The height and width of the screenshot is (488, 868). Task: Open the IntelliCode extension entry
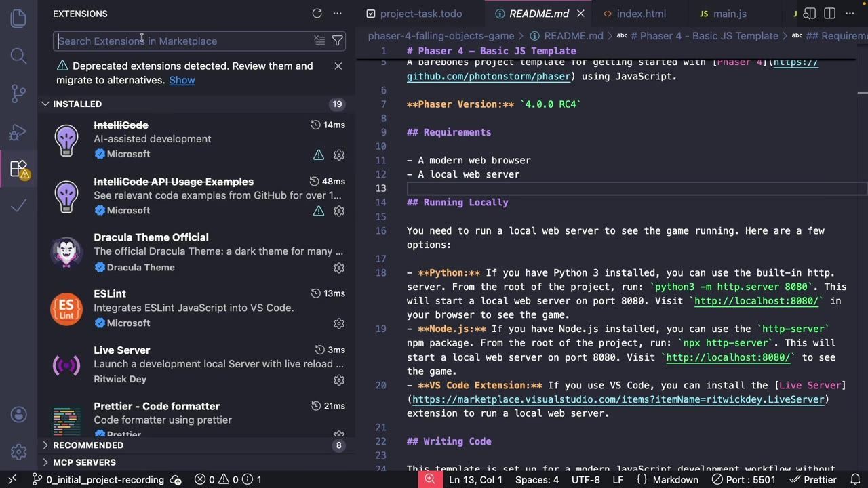(197, 140)
